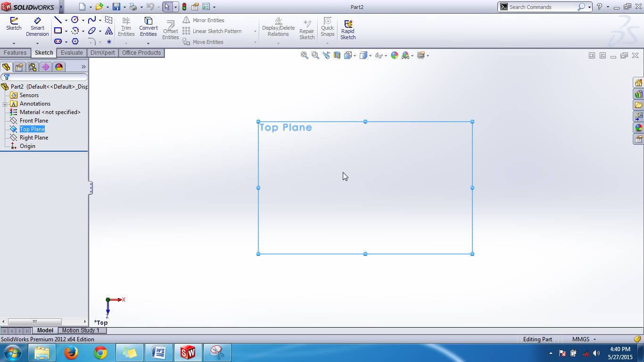Open the Trim Entities tool
The width and height of the screenshot is (644, 362).
tap(126, 27)
